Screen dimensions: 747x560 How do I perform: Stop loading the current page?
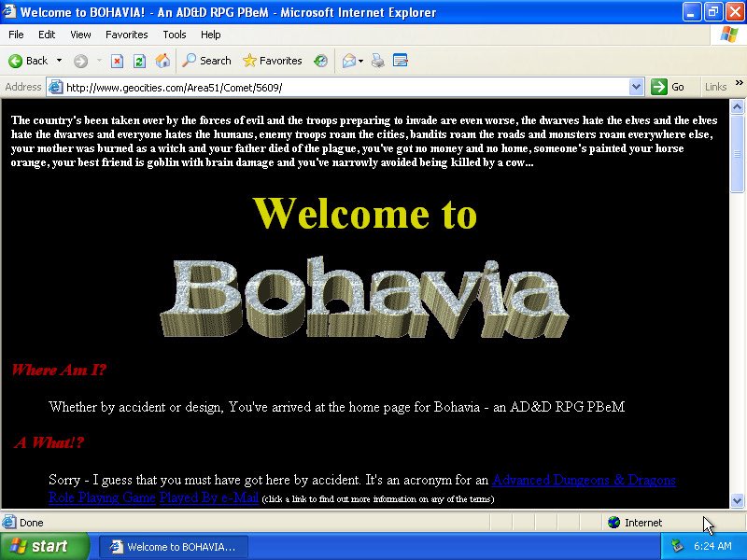117,61
